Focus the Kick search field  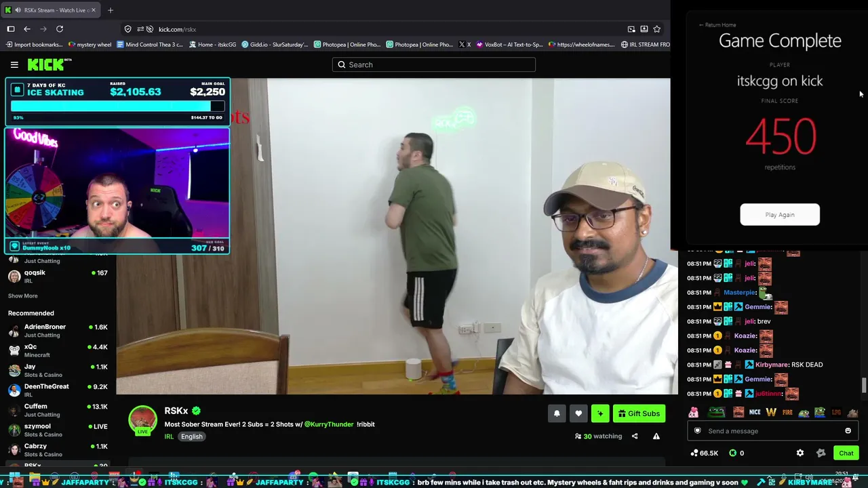tap(434, 64)
